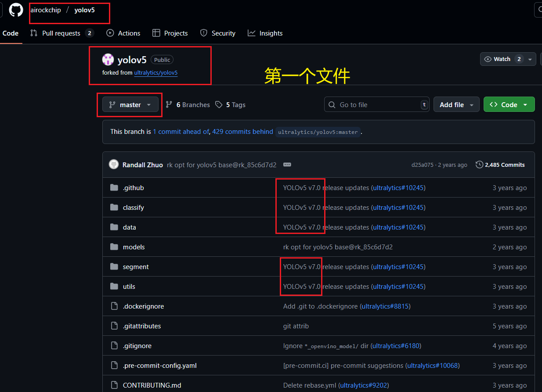This screenshot has width=542, height=392.
Task: View the 6 Branches link
Action: (188, 105)
